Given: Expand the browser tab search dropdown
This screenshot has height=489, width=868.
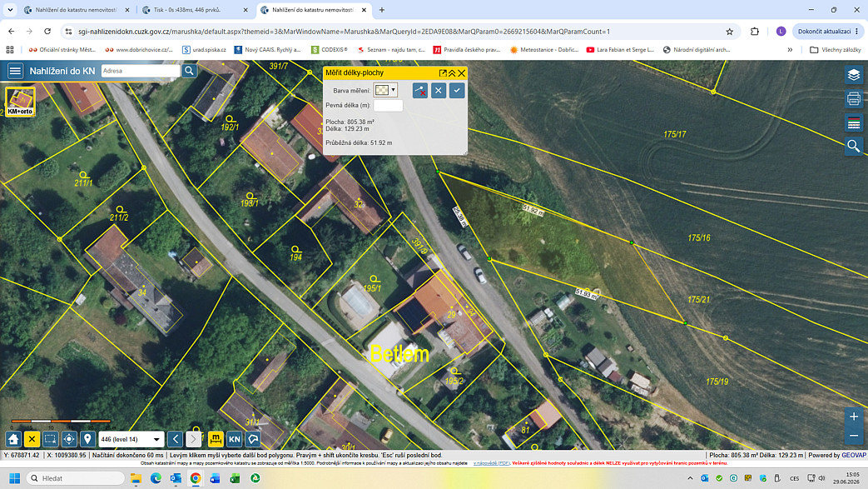Looking at the screenshot, I should coord(10,10).
